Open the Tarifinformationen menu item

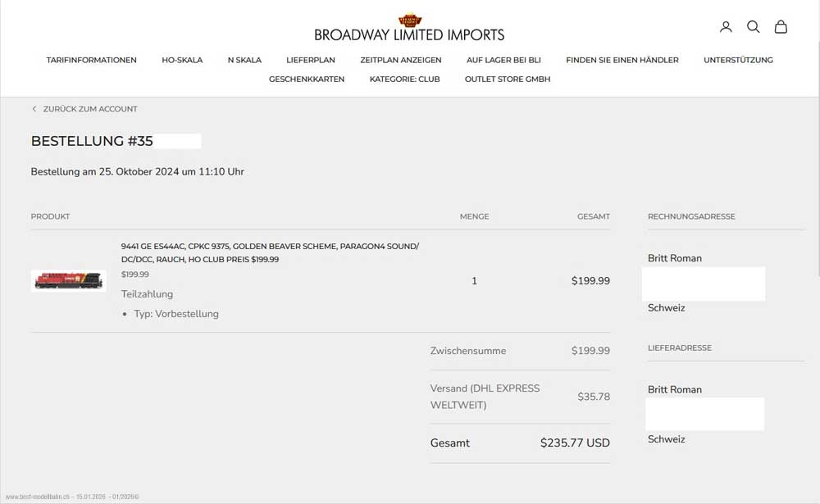point(92,60)
